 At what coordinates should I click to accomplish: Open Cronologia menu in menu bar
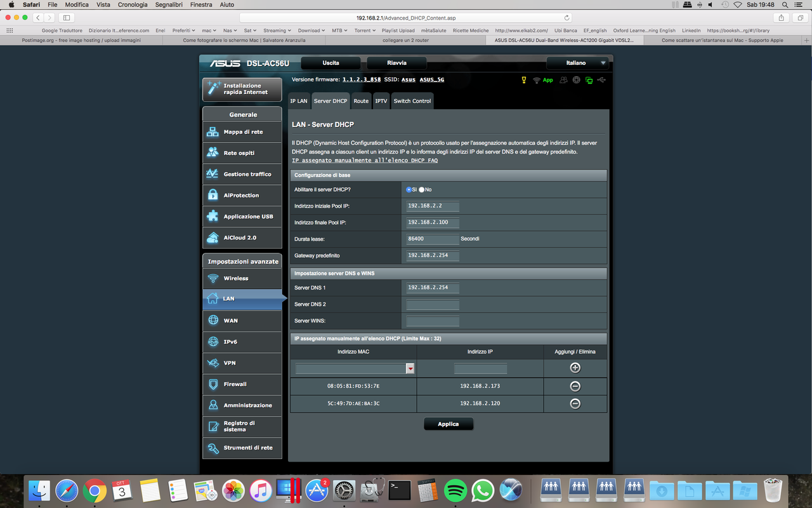(133, 4)
